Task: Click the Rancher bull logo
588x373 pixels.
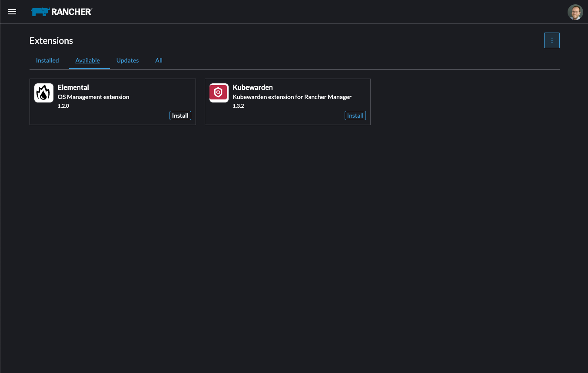Action: click(x=40, y=12)
